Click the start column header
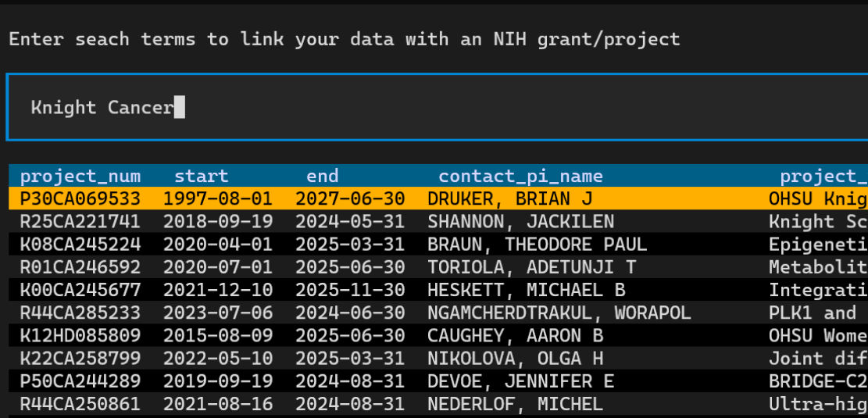This screenshot has width=868, height=418. [x=201, y=177]
